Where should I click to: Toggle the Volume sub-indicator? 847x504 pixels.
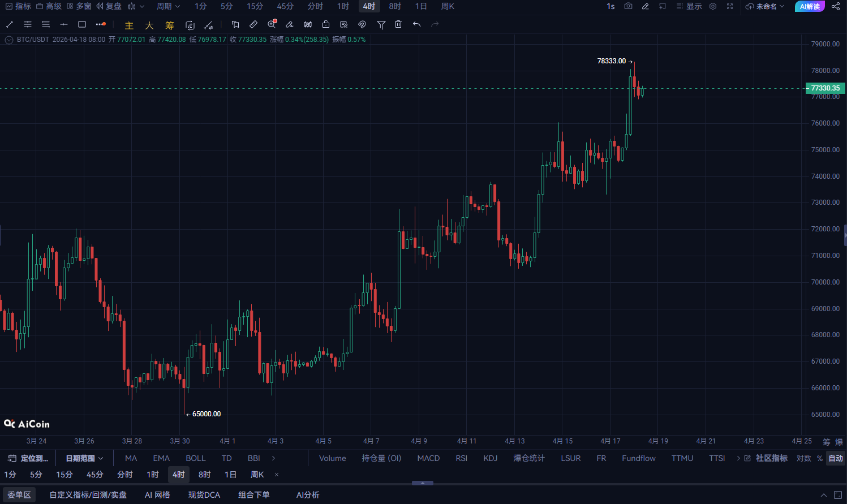coord(333,458)
